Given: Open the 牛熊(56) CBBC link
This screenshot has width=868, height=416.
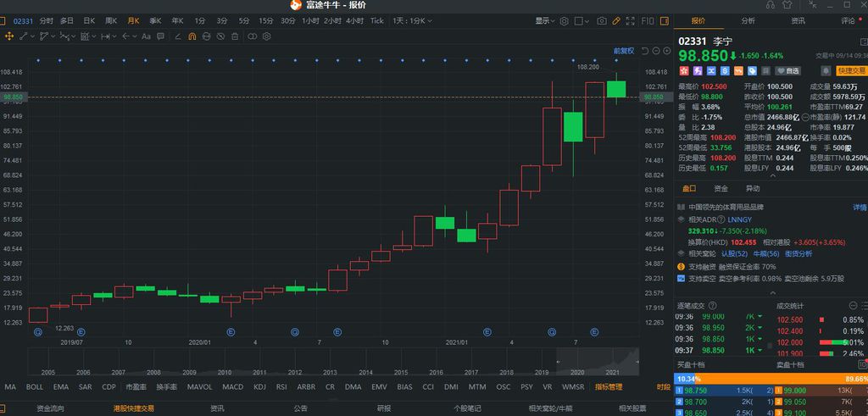Looking at the screenshot, I should 766,253.
